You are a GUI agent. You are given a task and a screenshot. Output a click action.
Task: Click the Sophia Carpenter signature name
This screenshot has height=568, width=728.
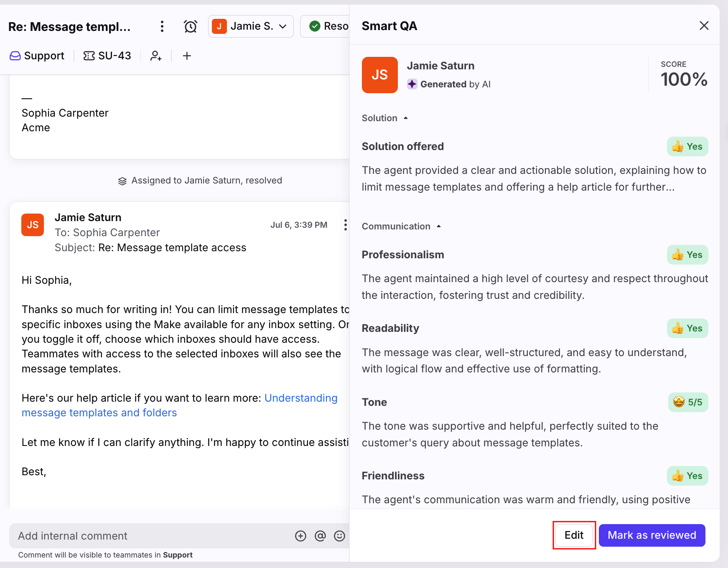click(65, 113)
